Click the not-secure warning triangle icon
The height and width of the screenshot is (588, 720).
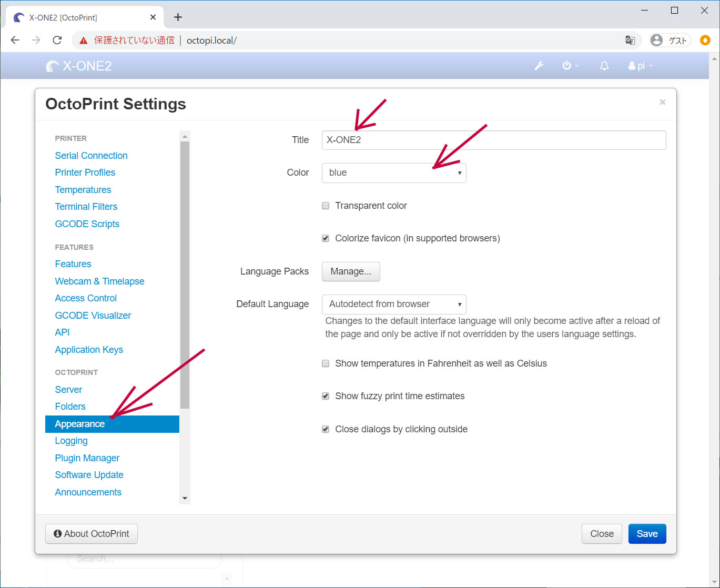(x=83, y=40)
